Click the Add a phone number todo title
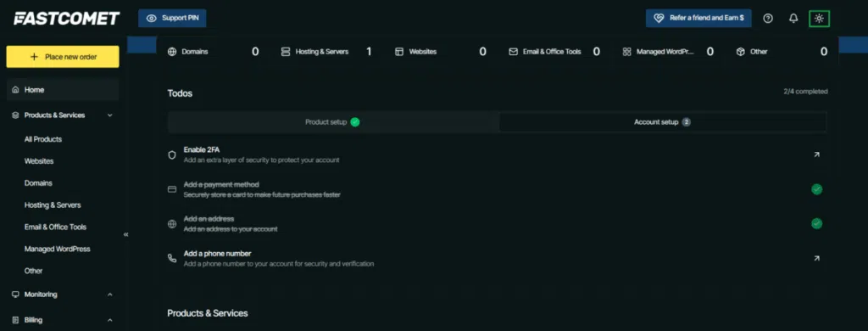The width and height of the screenshot is (868, 331). click(x=218, y=254)
